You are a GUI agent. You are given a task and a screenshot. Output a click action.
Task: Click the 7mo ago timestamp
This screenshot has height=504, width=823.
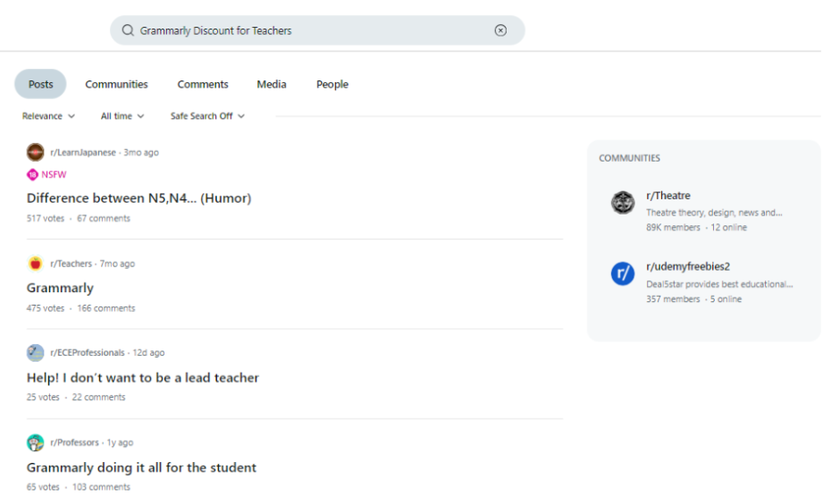click(x=117, y=264)
